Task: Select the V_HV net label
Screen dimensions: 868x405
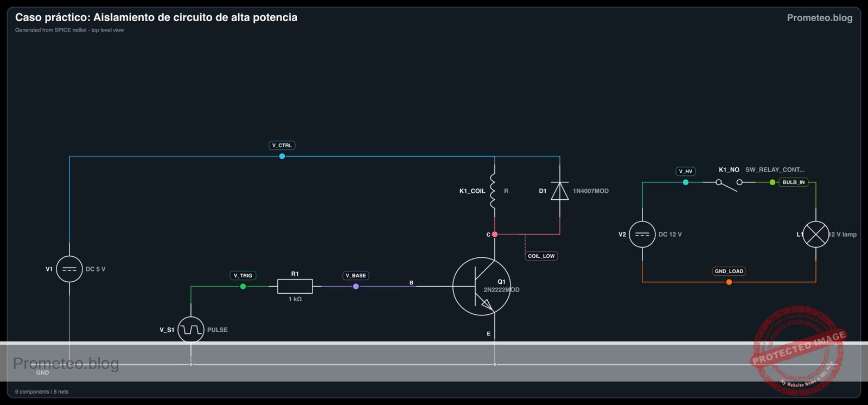Action: click(x=686, y=171)
